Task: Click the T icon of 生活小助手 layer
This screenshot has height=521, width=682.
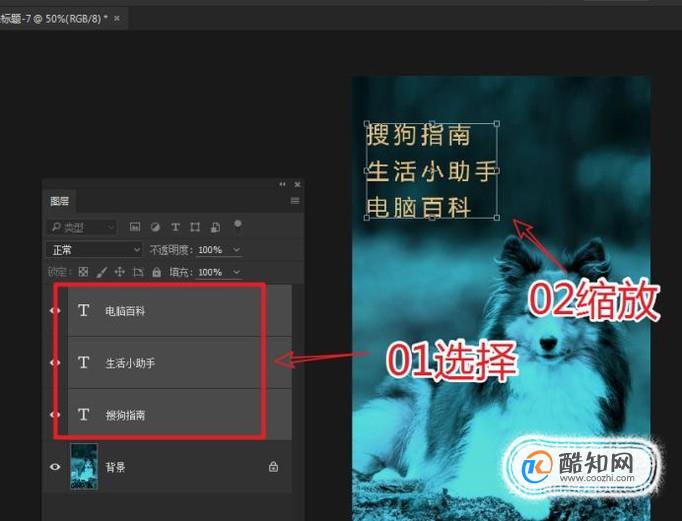Action: tap(84, 362)
